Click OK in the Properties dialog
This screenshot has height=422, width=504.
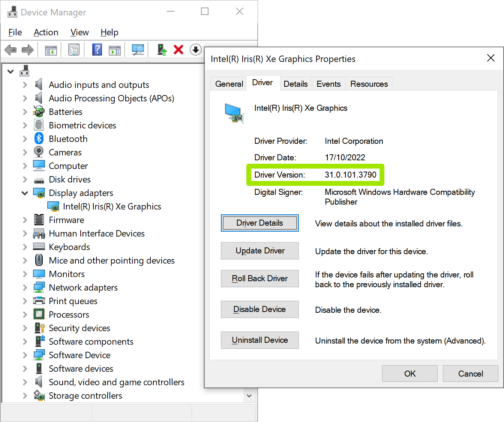coord(410,374)
